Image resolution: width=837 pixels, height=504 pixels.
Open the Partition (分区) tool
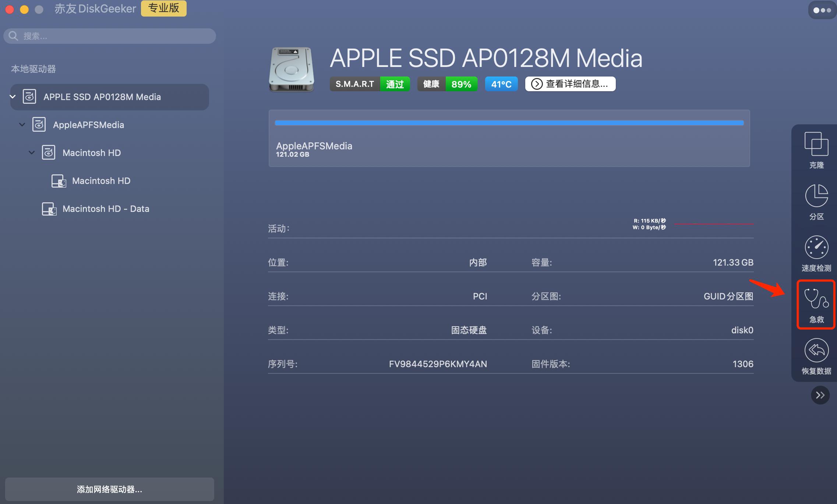816,202
